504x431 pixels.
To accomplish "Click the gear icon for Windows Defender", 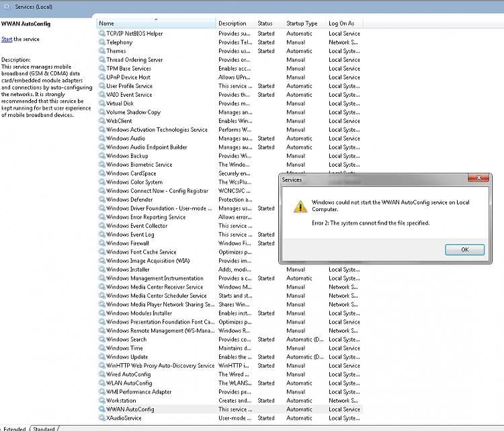I will coord(102,200).
